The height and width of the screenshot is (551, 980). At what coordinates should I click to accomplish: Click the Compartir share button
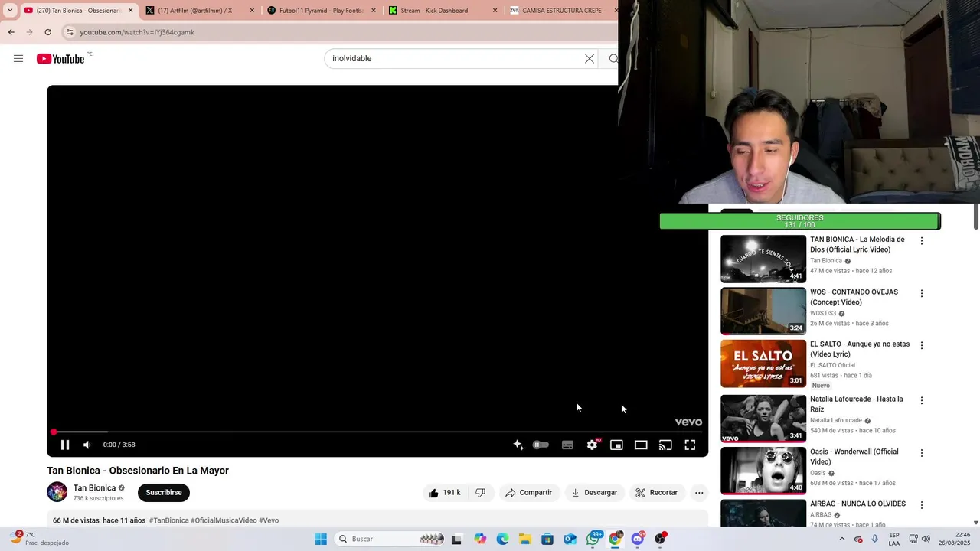click(x=528, y=493)
